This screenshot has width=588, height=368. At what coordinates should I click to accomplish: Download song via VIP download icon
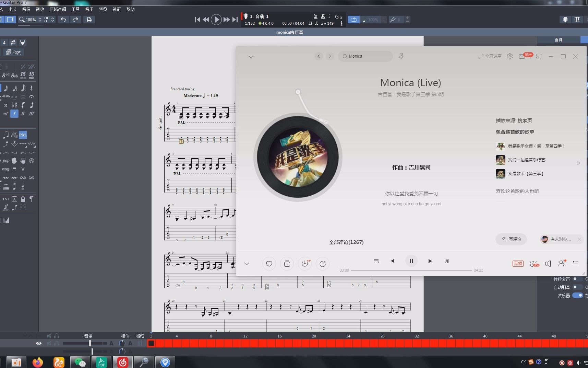(x=305, y=264)
